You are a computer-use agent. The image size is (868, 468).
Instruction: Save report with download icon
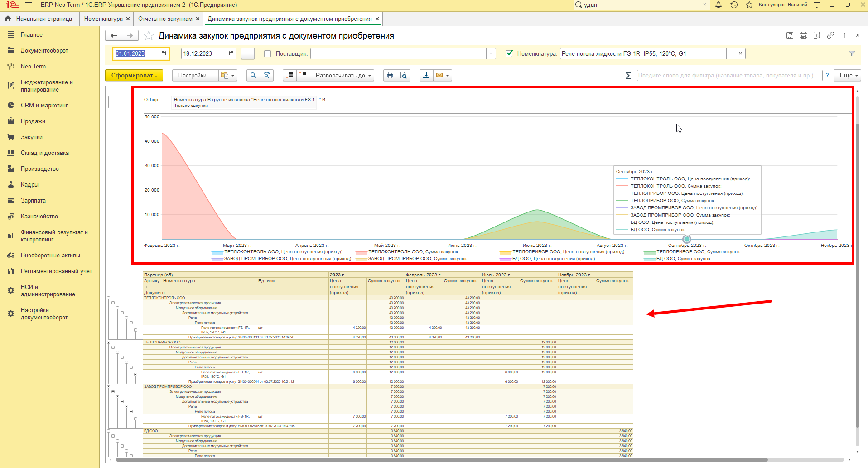(x=426, y=76)
